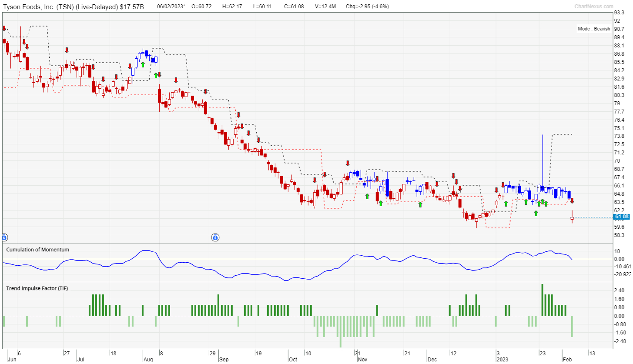Screen dimensions: 633x364
Task: Click the tallest green TIF bar in January
Action: coord(543,300)
